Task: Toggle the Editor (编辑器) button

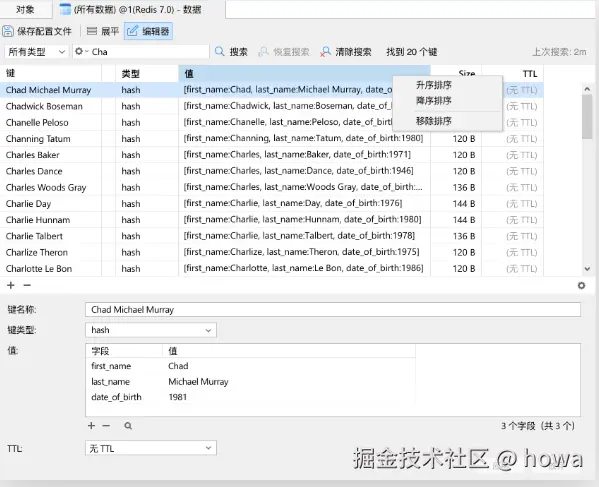Action: [x=149, y=31]
